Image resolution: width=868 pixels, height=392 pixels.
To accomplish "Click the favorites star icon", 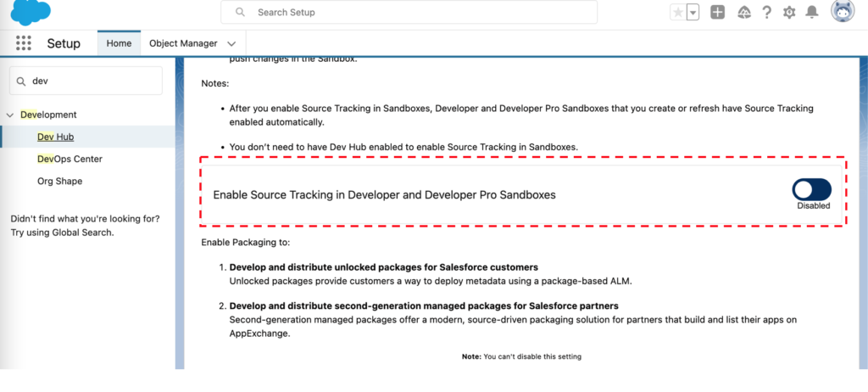I will click(677, 12).
